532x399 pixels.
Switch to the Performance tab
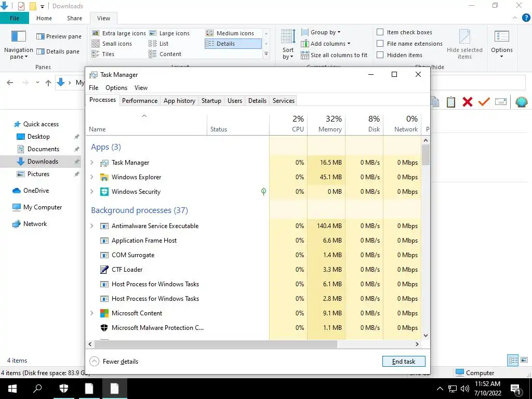[140, 101]
